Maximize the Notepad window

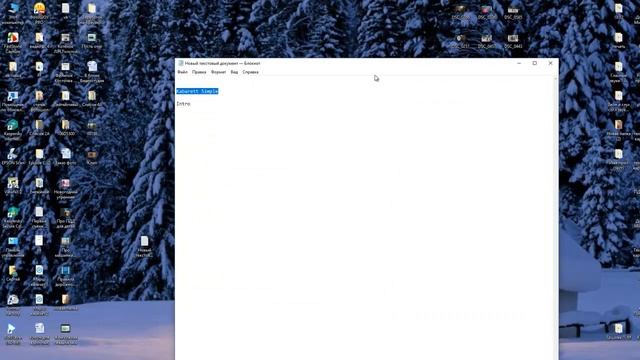[x=535, y=63]
